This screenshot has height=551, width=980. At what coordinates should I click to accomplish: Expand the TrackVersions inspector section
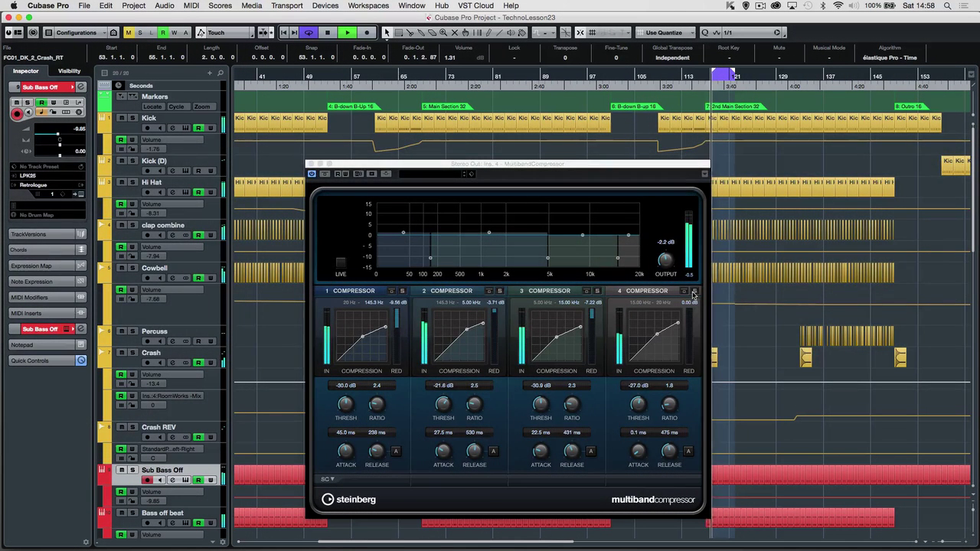[x=47, y=234]
